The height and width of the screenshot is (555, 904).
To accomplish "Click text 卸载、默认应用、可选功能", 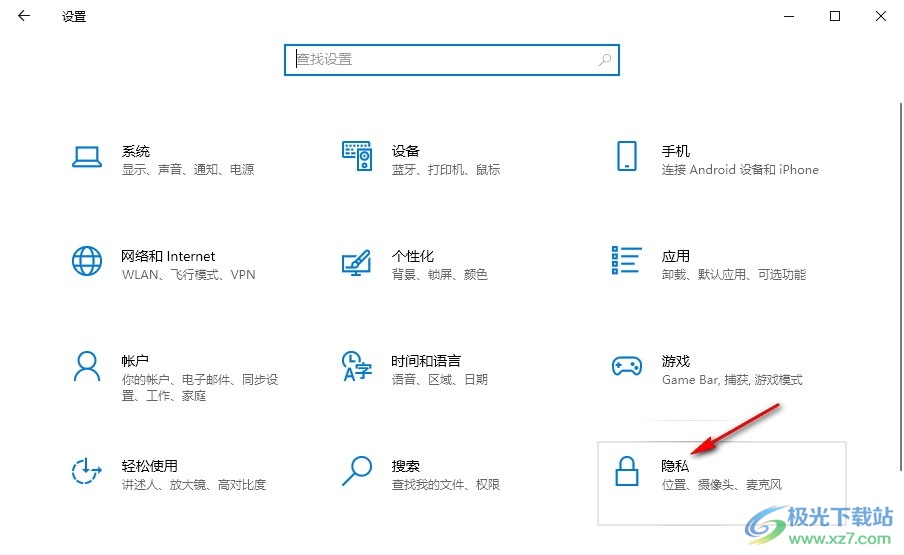I will 734,274.
